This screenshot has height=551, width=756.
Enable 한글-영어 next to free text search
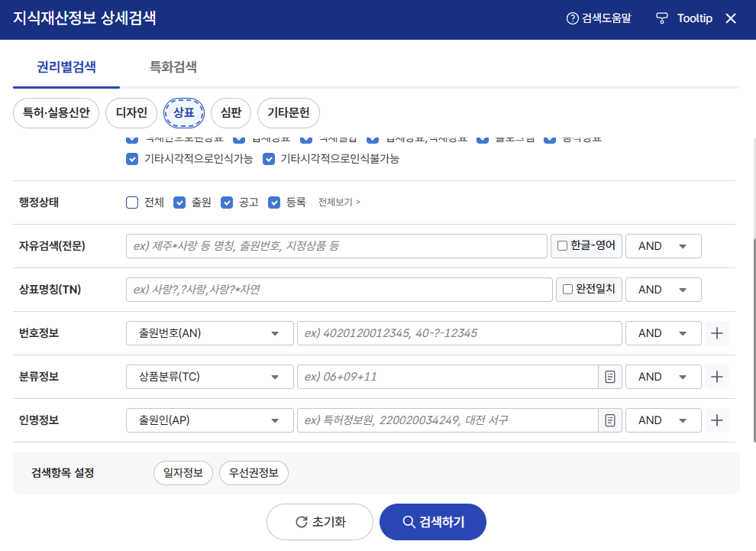(561, 245)
